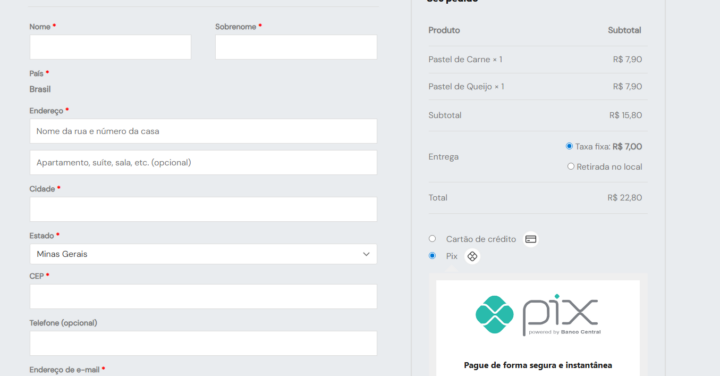The height and width of the screenshot is (376, 720).
Task: Click the Pastel de Carne × 1 text
Action: tap(465, 59)
